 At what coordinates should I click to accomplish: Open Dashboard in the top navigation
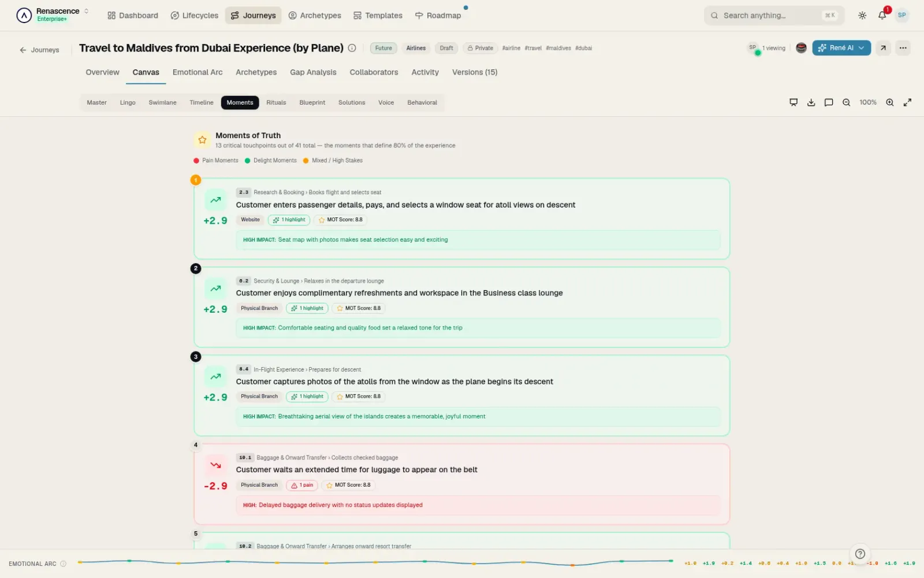[x=133, y=16]
